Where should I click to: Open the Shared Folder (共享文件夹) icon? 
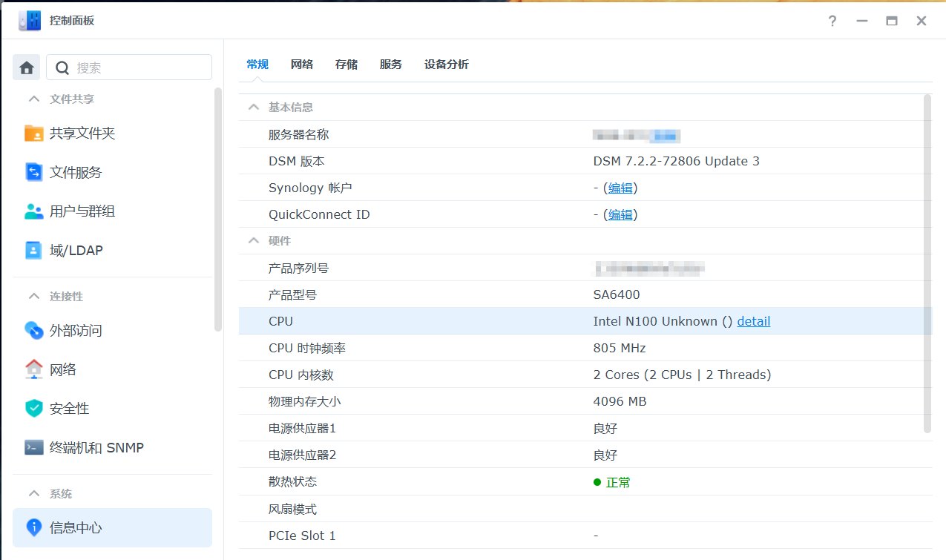coord(34,134)
